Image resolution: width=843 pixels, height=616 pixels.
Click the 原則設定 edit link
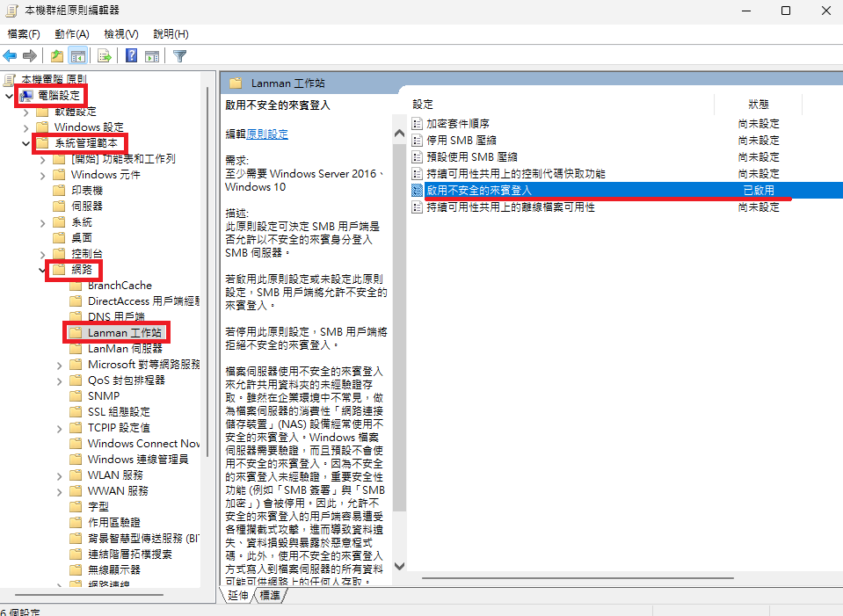click(266, 134)
